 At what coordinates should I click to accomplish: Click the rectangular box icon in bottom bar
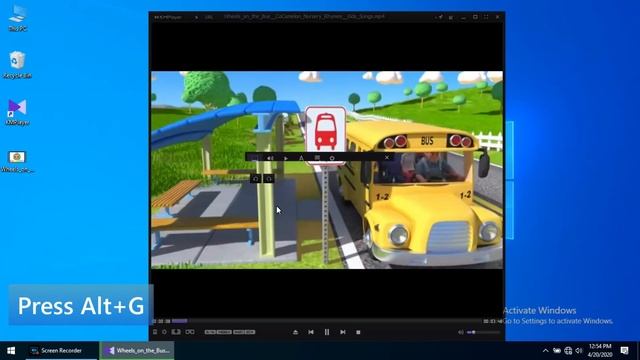click(176, 332)
